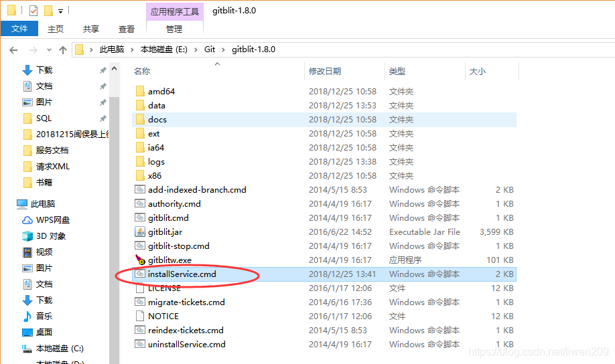Open 音乐 in the navigation pane
This screenshot has width=615, height=364.
44,316
